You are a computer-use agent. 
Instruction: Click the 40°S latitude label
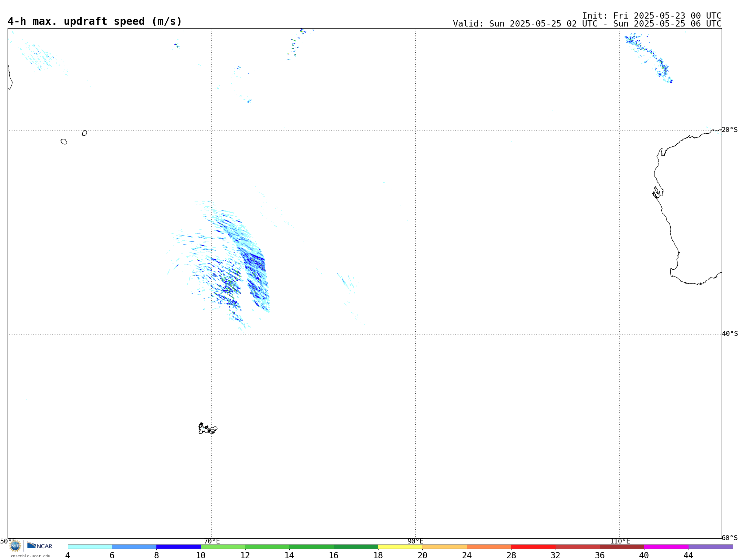pyautogui.click(x=730, y=334)
